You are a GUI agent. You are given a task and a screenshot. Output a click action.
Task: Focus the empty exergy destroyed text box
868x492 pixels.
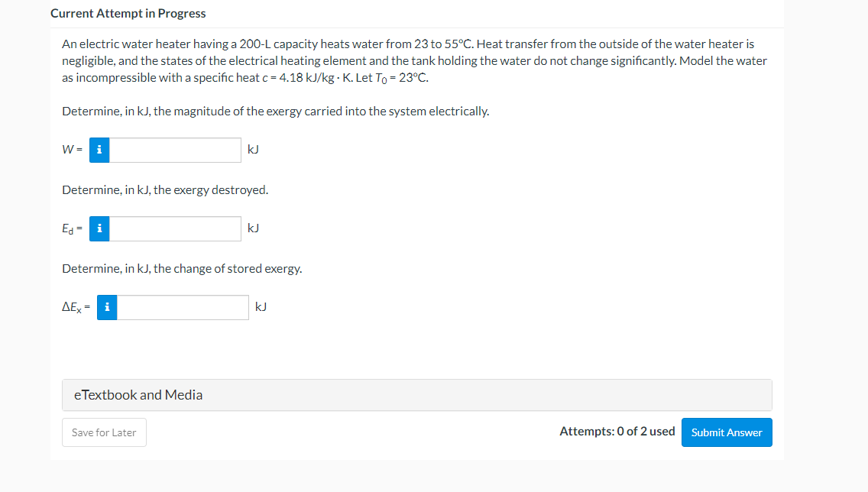[x=174, y=228]
